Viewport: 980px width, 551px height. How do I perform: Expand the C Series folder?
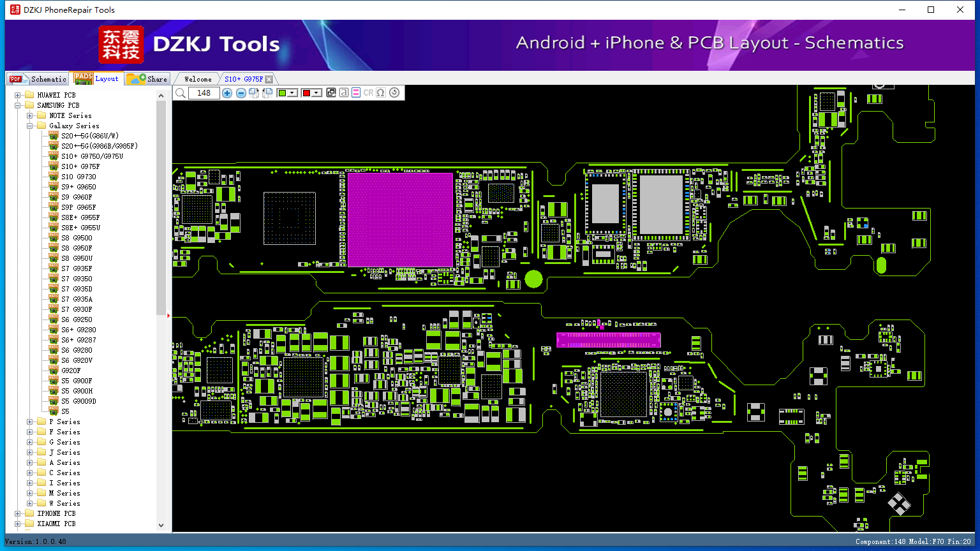(30, 473)
